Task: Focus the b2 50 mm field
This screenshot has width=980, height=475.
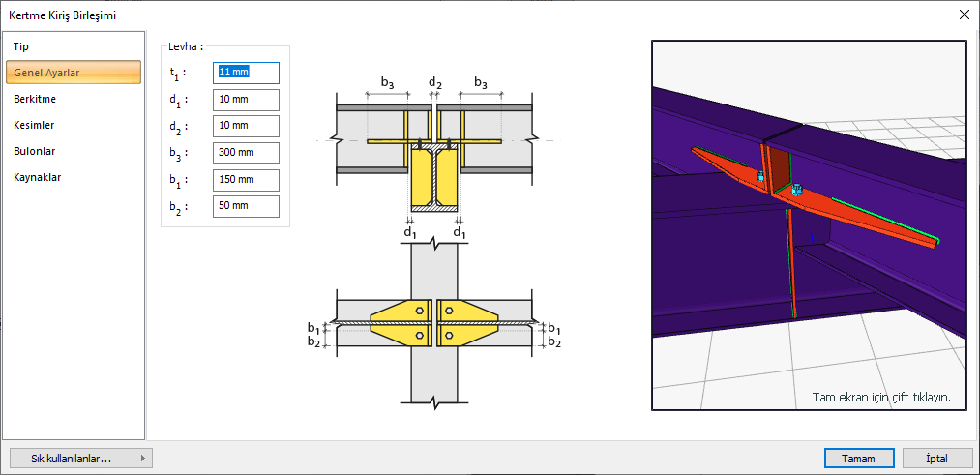Action: 246,206
